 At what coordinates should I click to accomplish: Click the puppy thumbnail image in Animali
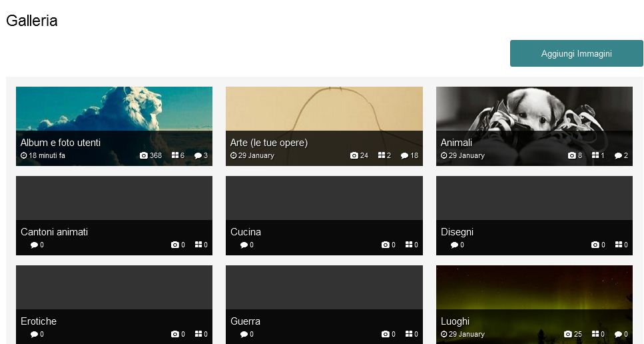click(534, 109)
